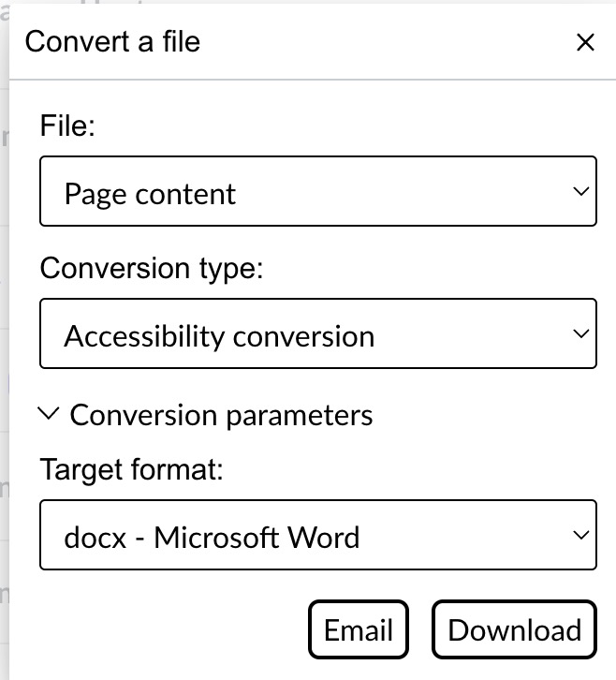
Task: Close the Convert a file dialog
Action: pyautogui.click(x=585, y=42)
